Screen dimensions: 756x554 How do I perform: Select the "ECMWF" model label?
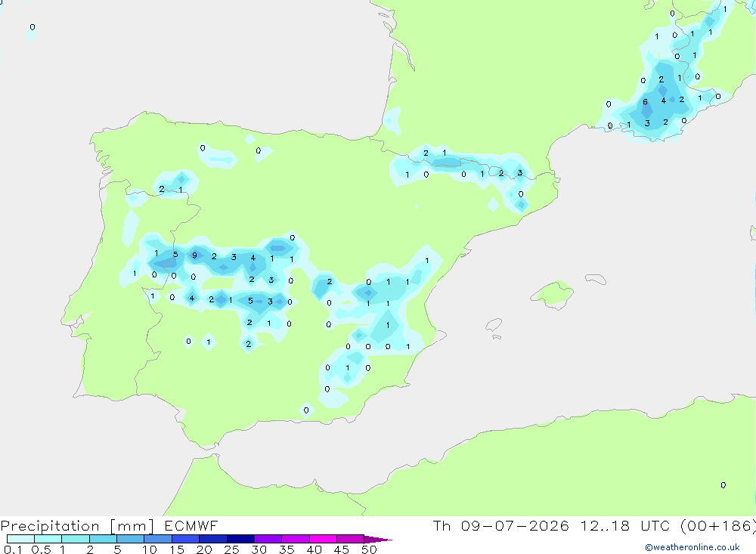(191, 525)
